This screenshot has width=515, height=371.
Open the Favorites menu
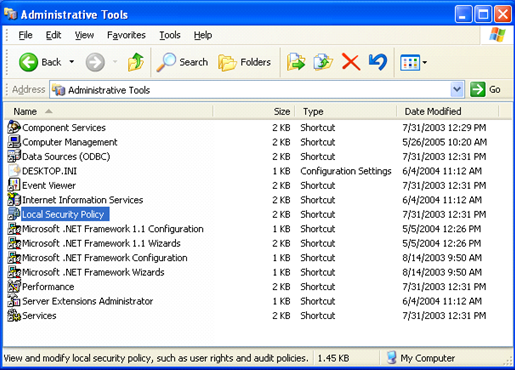(x=126, y=35)
